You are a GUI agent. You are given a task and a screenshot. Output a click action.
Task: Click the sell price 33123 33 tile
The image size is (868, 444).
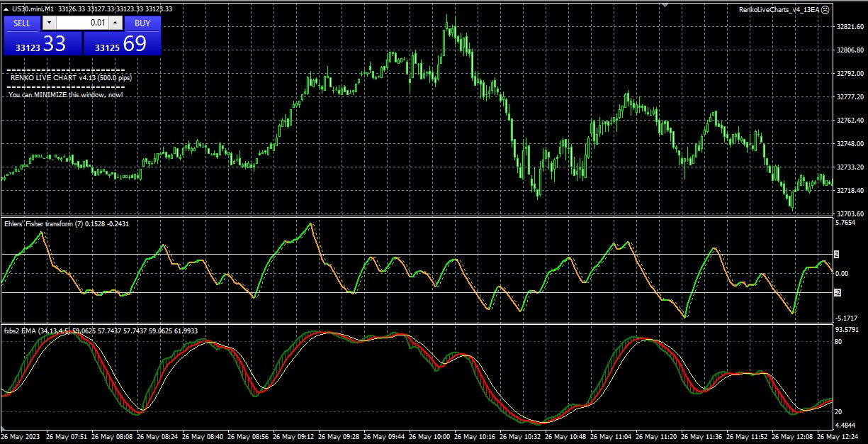[x=44, y=44]
